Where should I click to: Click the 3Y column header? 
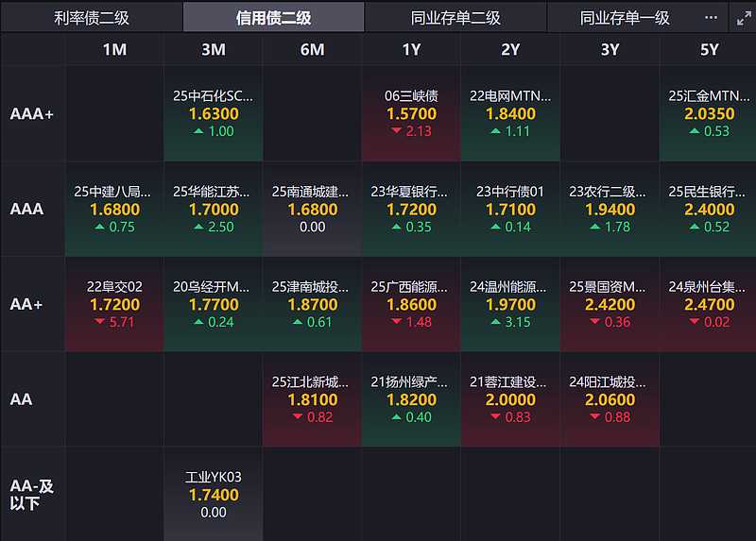point(610,50)
